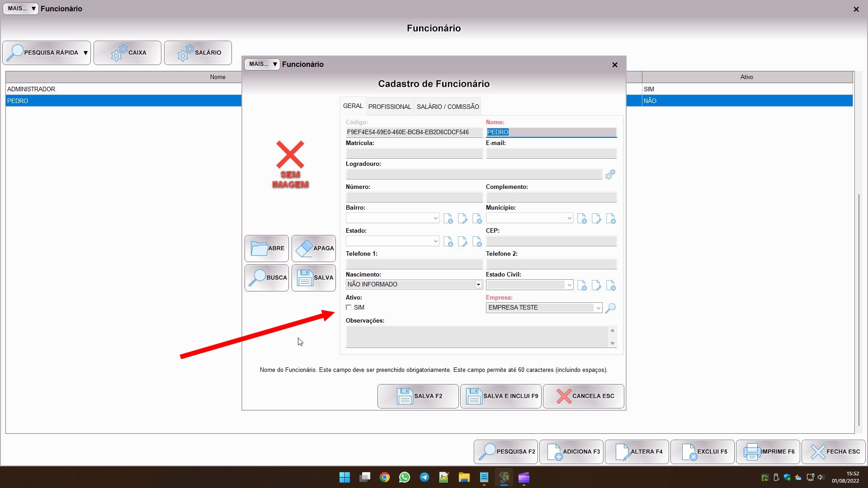
Task: Click into the E-mail input field
Action: 551,154
